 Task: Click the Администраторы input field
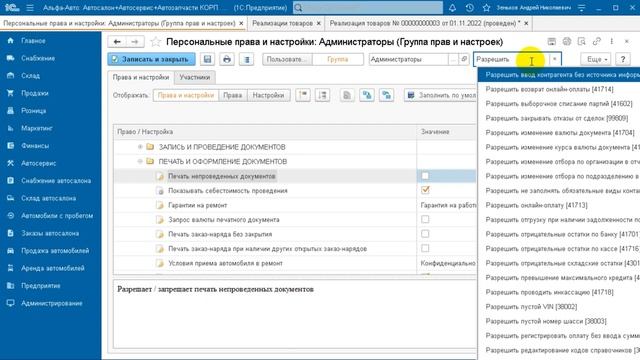tap(408, 59)
